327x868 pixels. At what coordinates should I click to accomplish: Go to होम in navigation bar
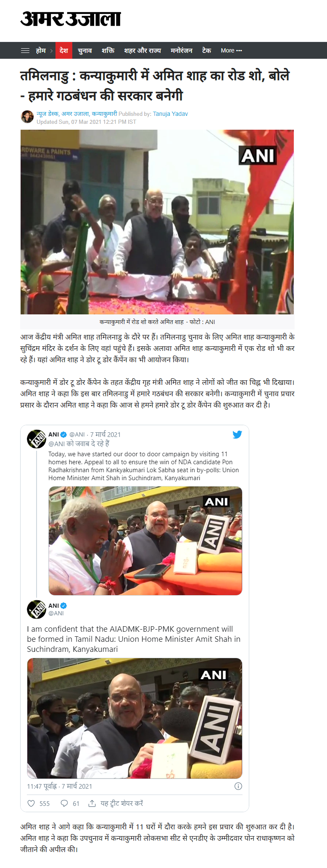pos(41,50)
